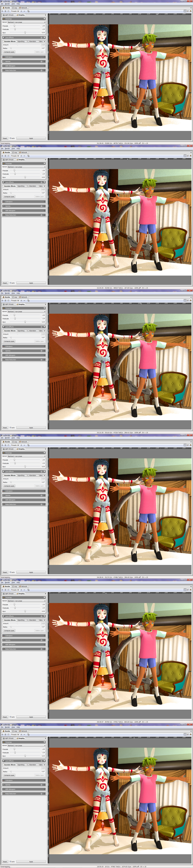This screenshot has width=193, height=868.
Task: Click Stop render icon in the 03:21:35 window
Action: pos(8,301)
